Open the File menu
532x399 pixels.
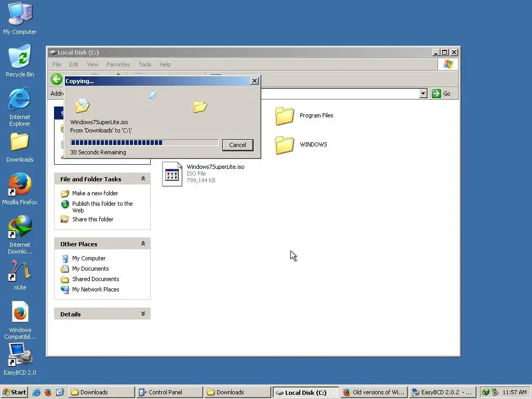[x=57, y=64]
